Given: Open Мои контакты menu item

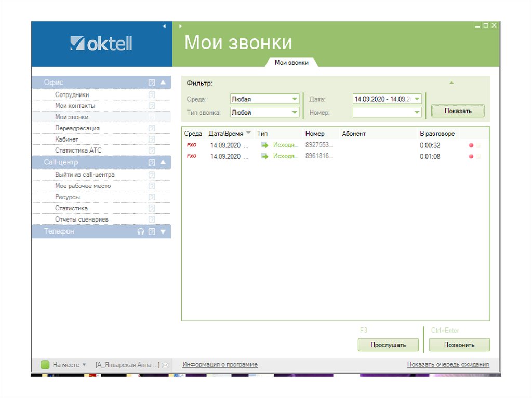Looking at the screenshot, I should pyautogui.click(x=75, y=106).
